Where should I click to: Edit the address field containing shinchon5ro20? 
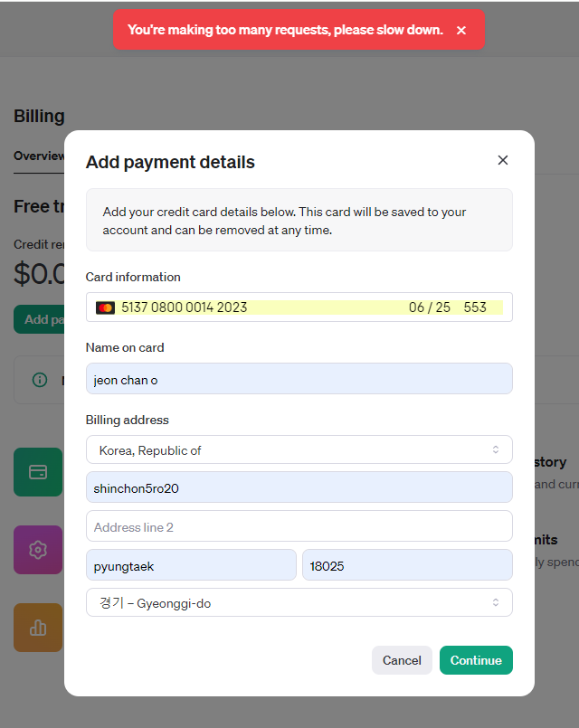coord(299,487)
